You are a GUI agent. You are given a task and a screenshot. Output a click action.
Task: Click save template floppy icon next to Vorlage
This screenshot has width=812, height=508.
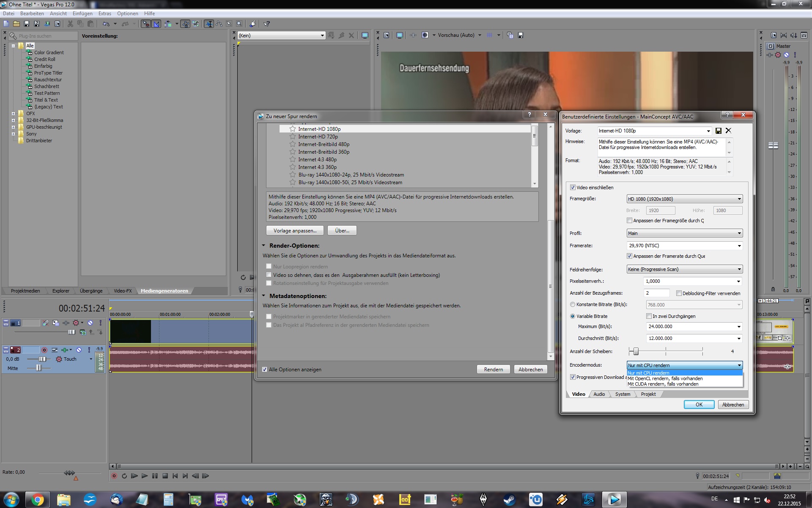718,131
